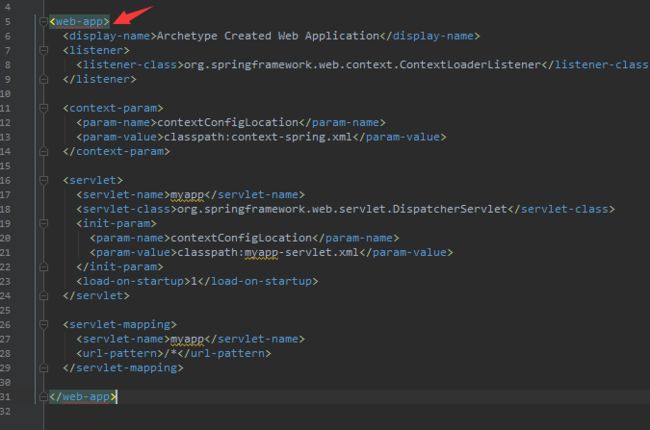Click fold marker at closing web-app tag
This screenshot has height=430, width=650.
coord(43,397)
